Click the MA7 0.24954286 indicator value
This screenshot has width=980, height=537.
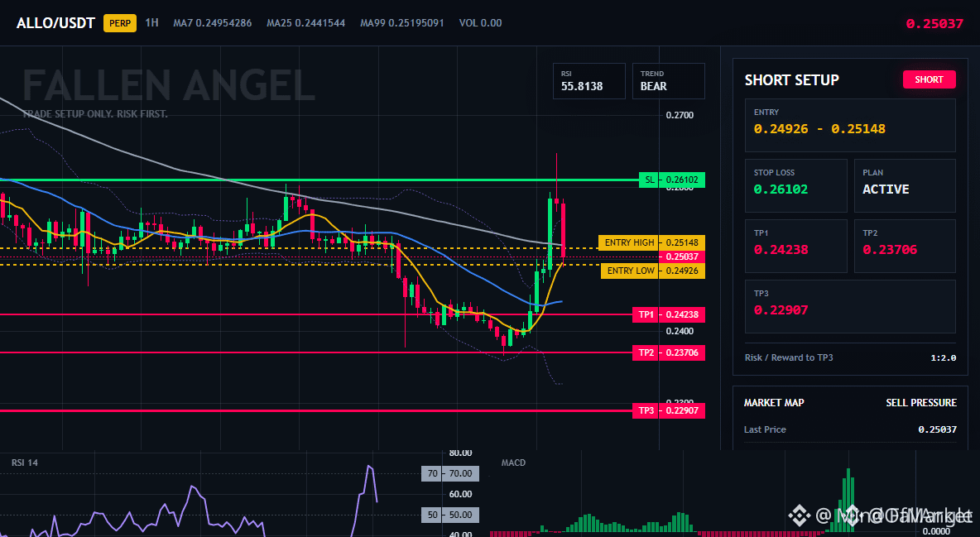pyautogui.click(x=213, y=23)
